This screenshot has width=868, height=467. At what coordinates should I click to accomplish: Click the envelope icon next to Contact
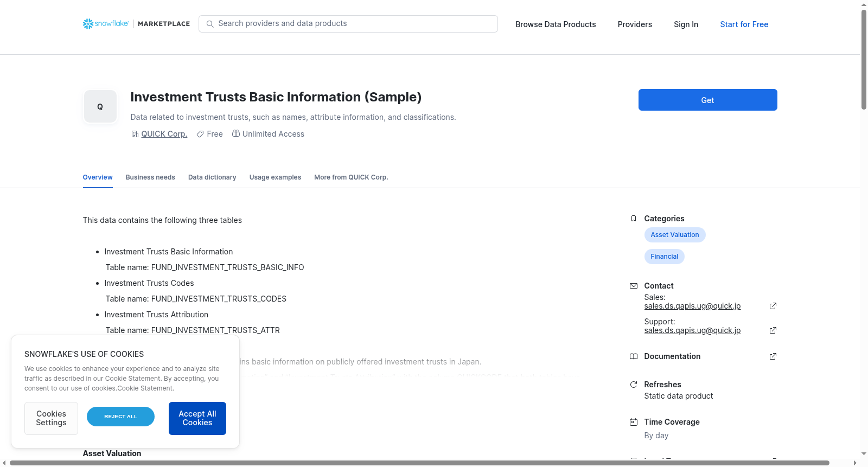pyautogui.click(x=634, y=286)
